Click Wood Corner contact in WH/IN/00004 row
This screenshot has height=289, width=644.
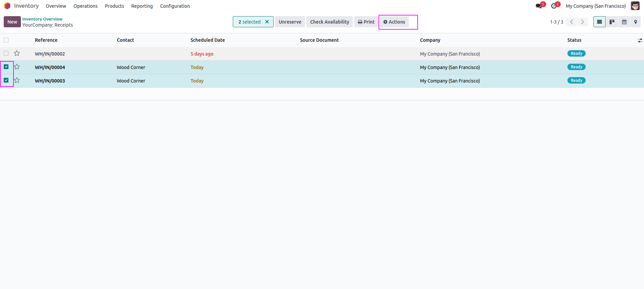[x=131, y=67]
